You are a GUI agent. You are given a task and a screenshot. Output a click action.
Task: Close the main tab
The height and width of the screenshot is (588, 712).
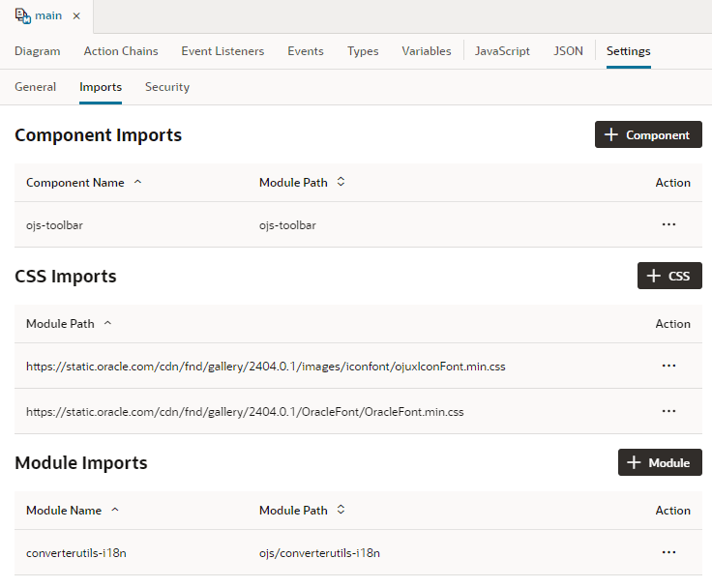(x=76, y=15)
